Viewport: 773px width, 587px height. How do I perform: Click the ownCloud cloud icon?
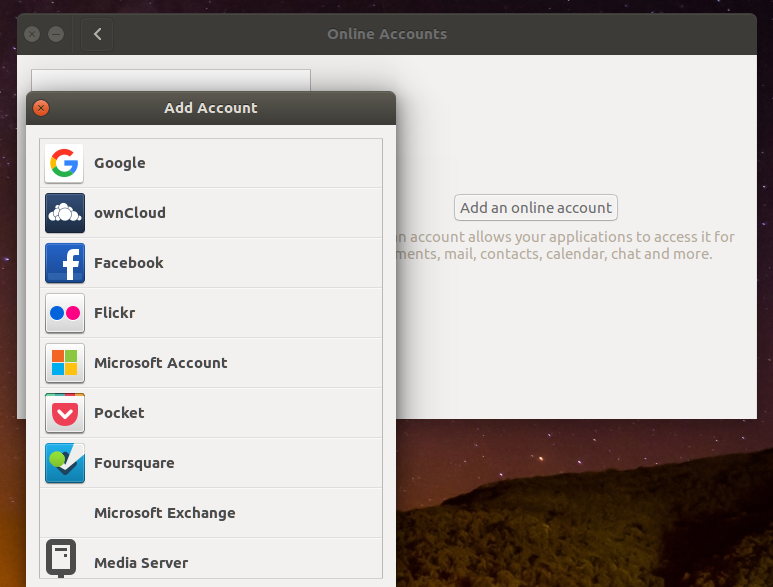(x=65, y=213)
